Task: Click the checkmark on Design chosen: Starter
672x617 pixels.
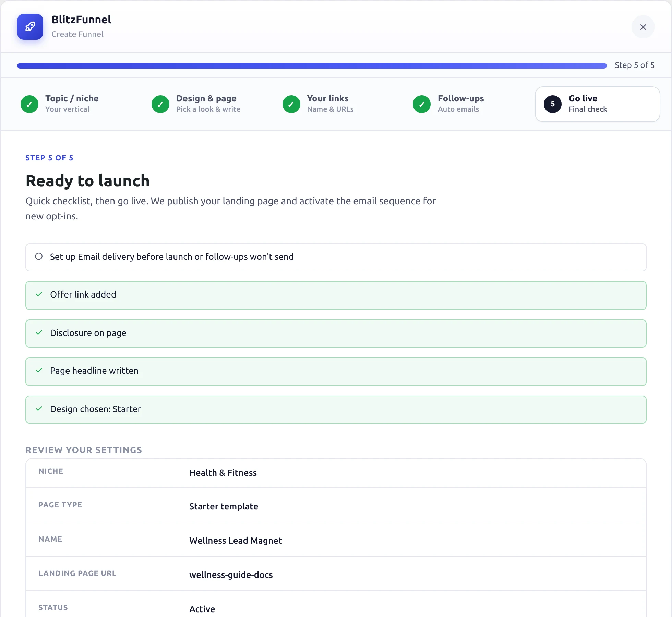Action: click(39, 409)
